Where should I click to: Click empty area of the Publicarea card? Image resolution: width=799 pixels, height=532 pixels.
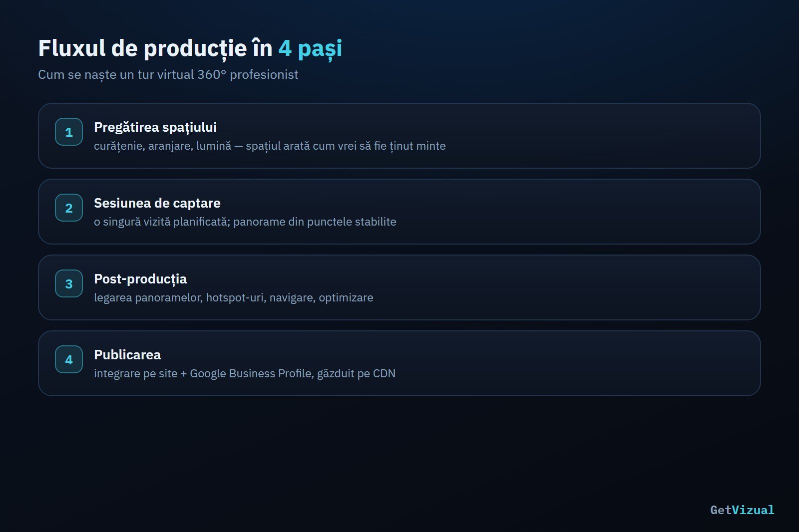coord(599,363)
